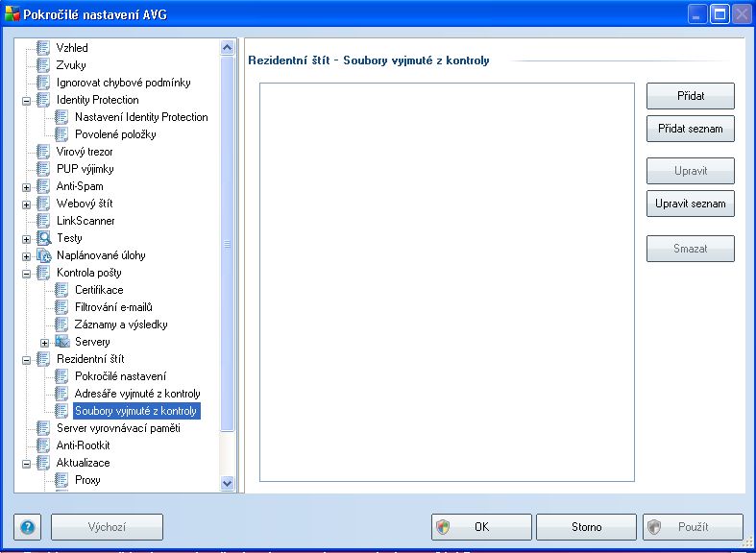Image resolution: width=756 pixels, height=553 pixels.
Task: Expand the Anti-Spam node
Action: (27, 187)
